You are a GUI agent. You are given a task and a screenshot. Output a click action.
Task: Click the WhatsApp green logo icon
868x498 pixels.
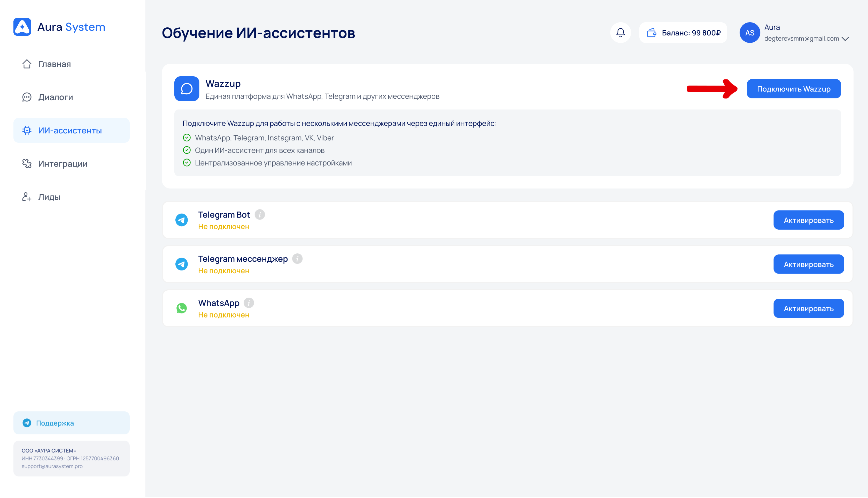[181, 308]
